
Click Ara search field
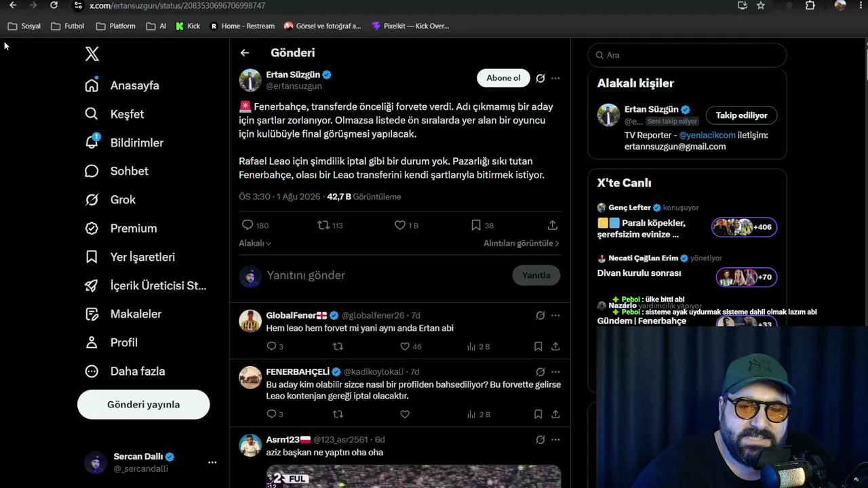[687, 55]
